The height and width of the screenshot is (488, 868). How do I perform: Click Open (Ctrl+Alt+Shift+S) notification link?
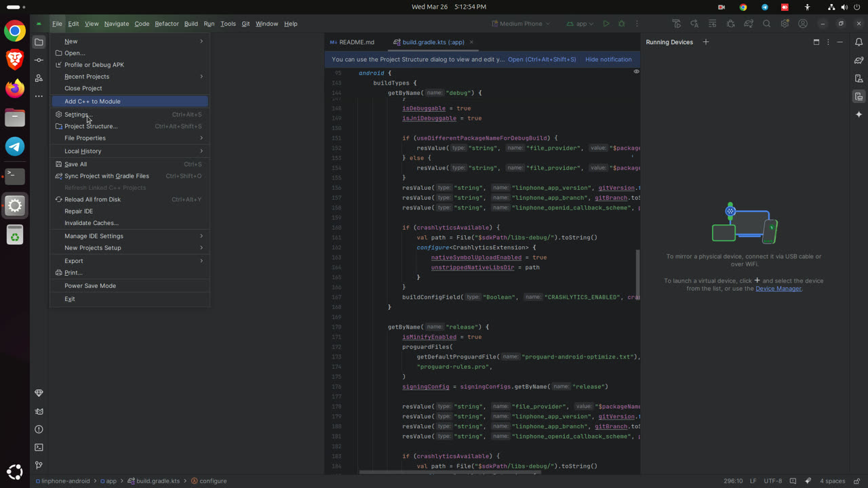[x=542, y=59]
